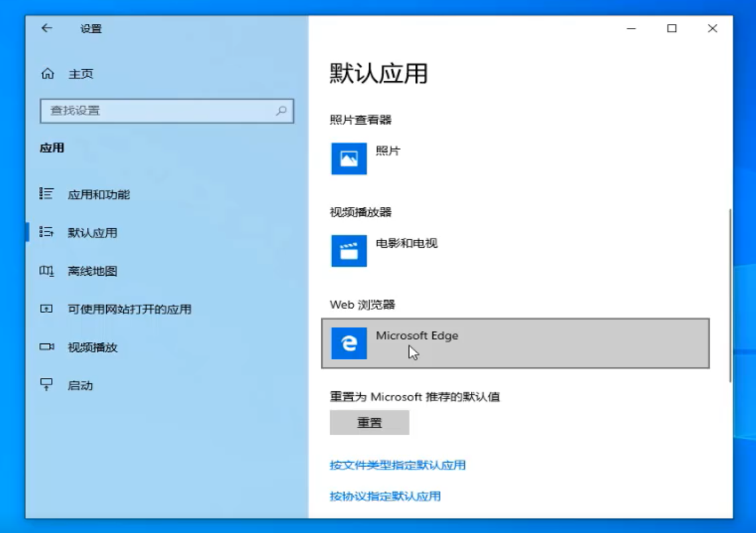Open 应用和功能 in the sidebar
The width and height of the screenshot is (756, 533).
click(99, 194)
